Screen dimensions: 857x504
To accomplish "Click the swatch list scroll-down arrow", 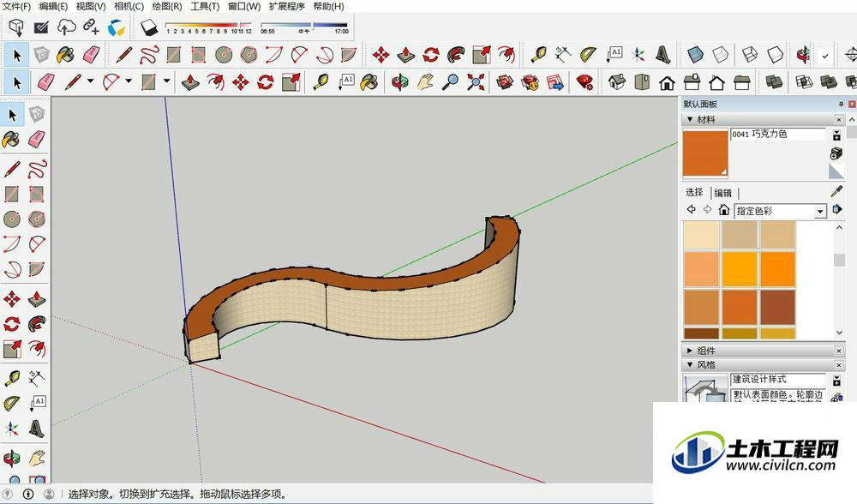I will [840, 333].
